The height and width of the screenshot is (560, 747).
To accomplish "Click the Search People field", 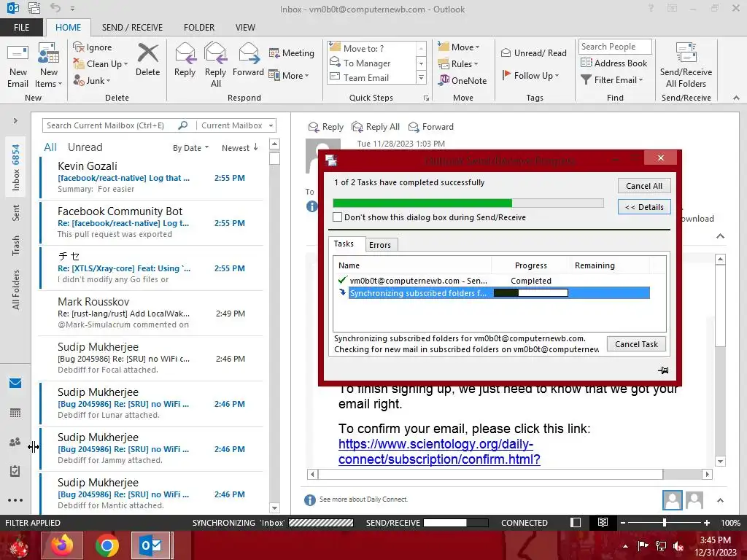I will (x=614, y=46).
